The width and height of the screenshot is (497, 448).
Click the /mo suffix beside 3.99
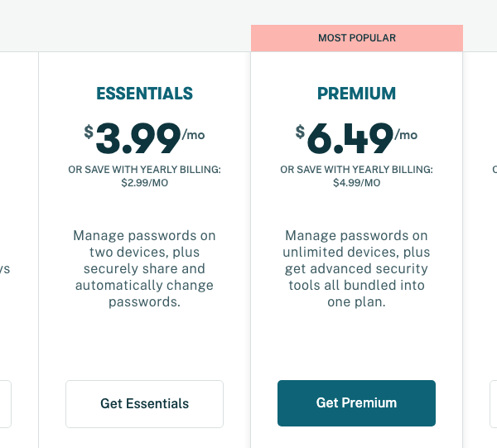pyautogui.click(x=193, y=134)
